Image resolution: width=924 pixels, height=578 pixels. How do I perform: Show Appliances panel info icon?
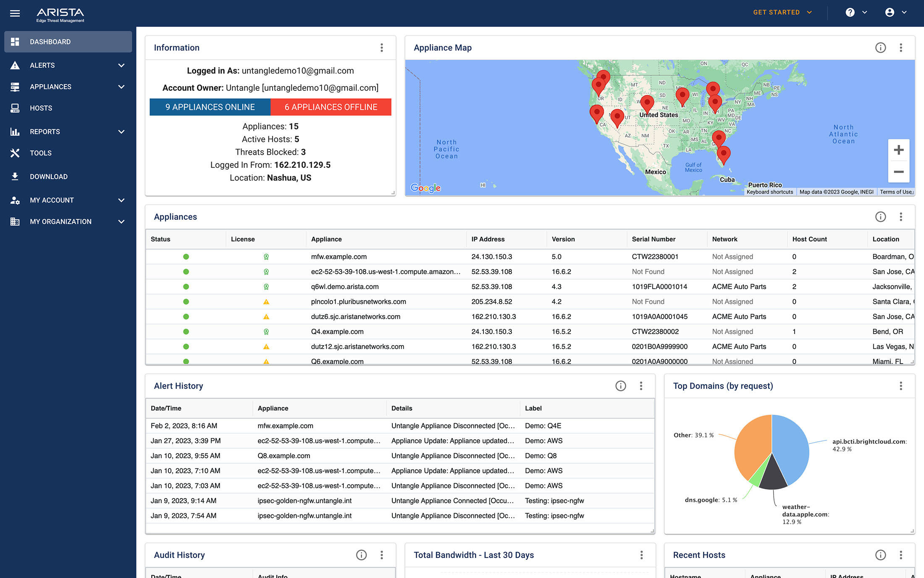[881, 217]
